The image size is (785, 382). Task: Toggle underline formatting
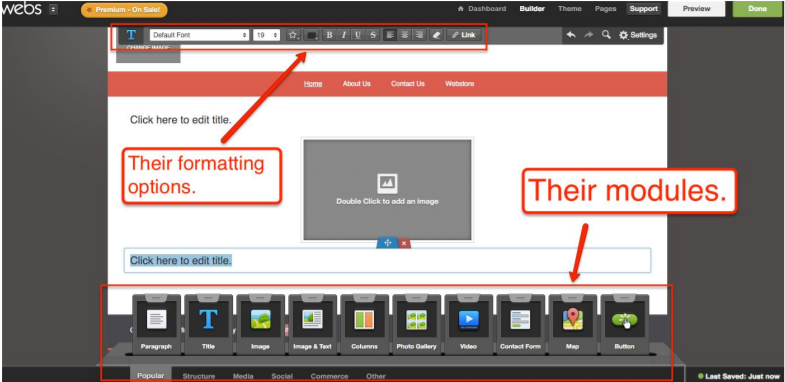[x=358, y=35]
